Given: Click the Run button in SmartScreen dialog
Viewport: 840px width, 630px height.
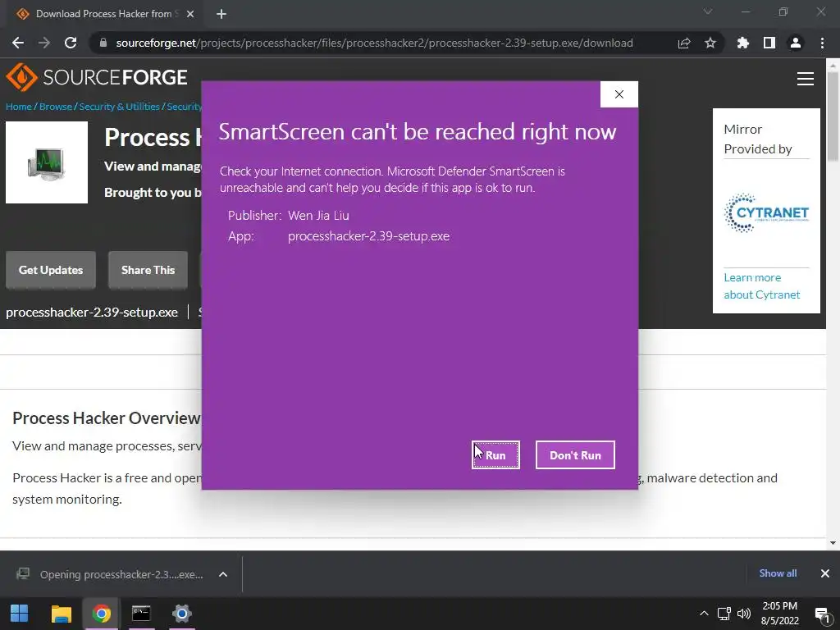Looking at the screenshot, I should click(495, 454).
